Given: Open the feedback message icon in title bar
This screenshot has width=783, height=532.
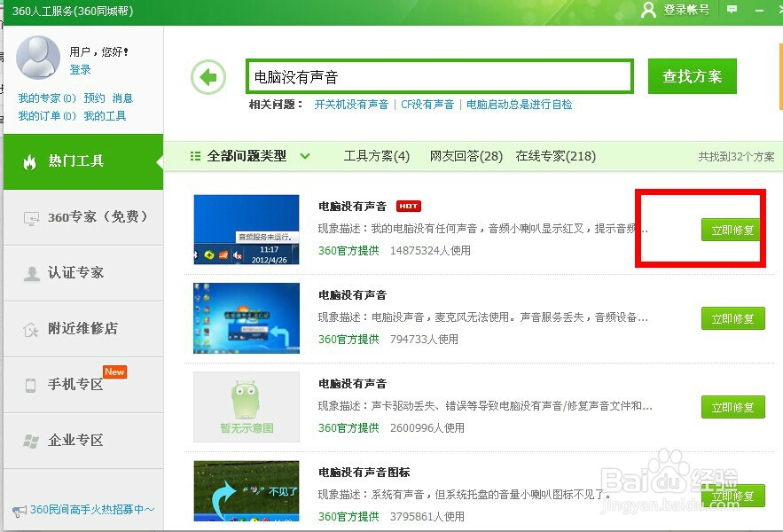Looking at the screenshot, I should pyautogui.click(x=732, y=10).
